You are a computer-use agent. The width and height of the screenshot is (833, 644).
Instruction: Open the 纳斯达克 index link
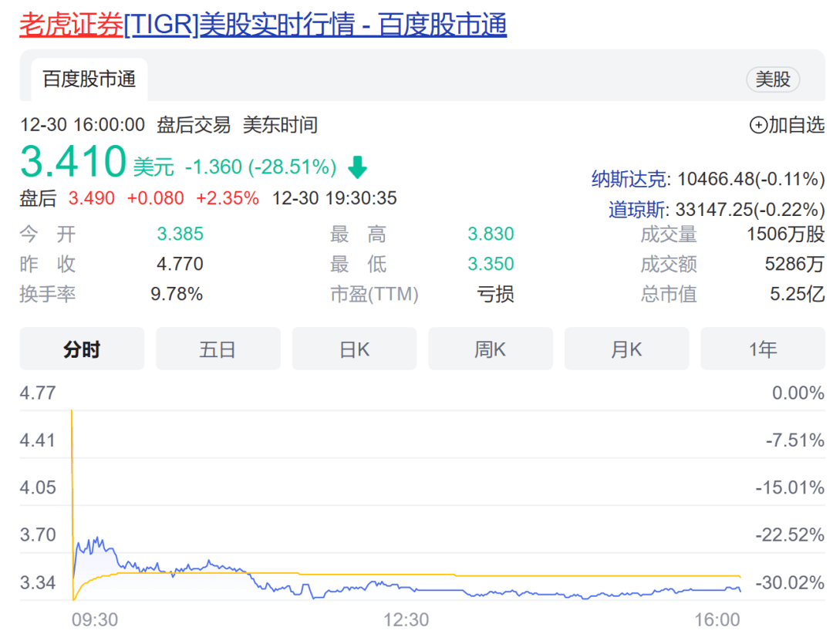(x=629, y=180)
